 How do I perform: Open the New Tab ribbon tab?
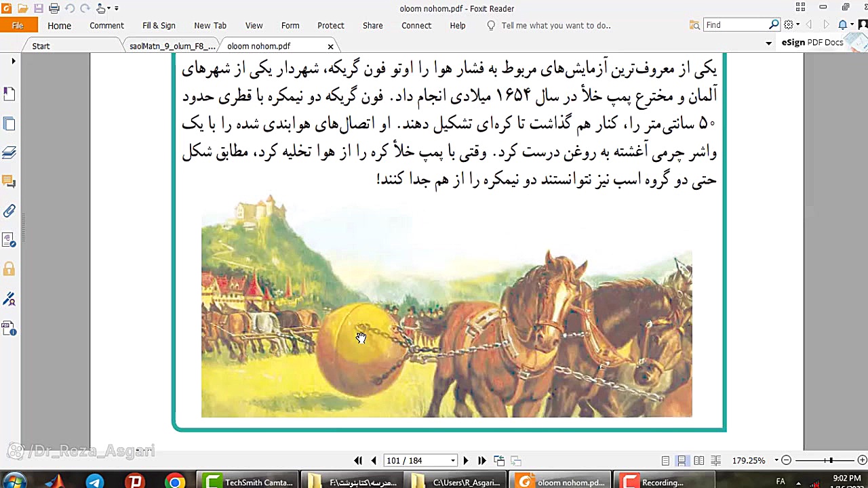coord(210,25)
